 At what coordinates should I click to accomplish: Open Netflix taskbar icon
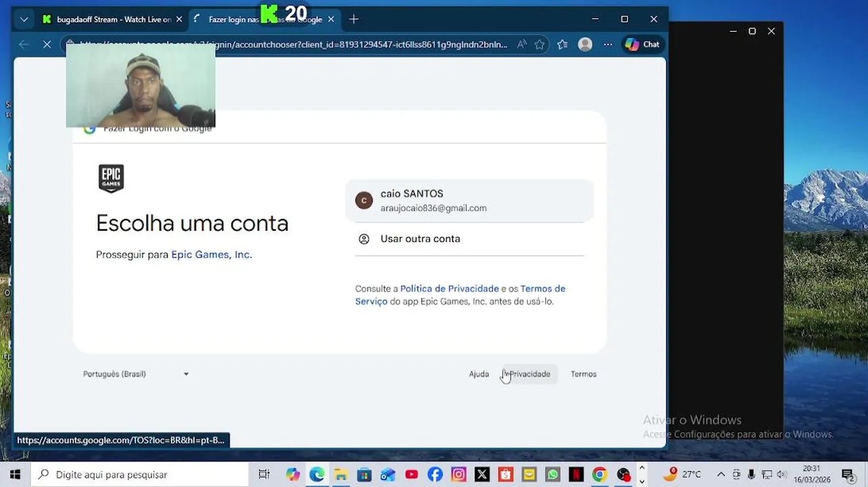tap(576, 475)
